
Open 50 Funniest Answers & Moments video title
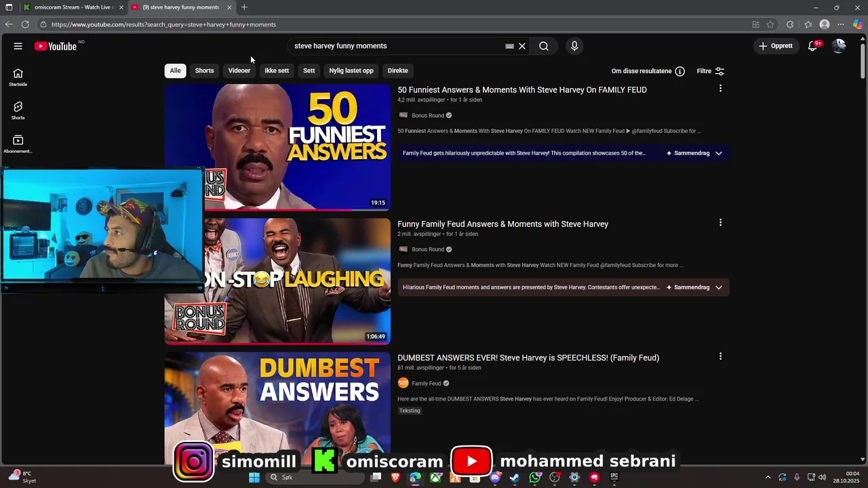(x=522, y=89)
